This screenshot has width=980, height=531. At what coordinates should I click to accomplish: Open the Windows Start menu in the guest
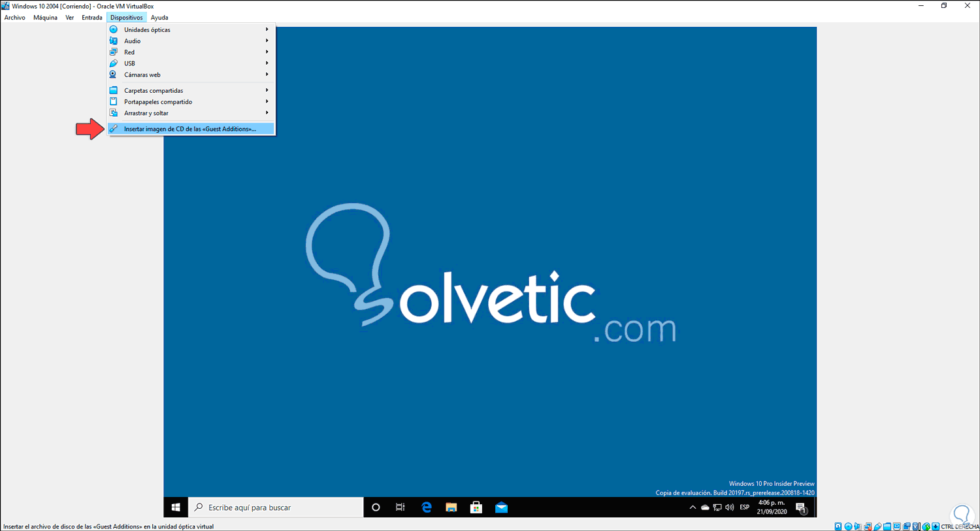pos(176,507)
